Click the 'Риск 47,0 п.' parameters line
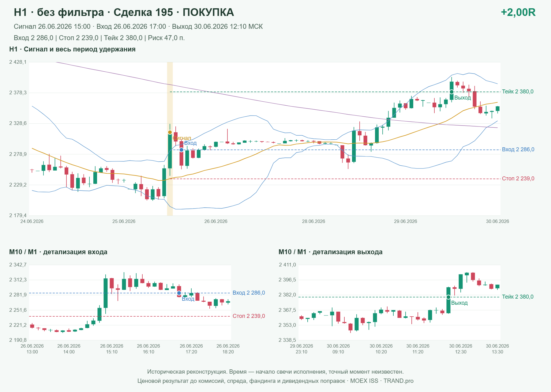 pyautogui.click(x=99, y=38)
